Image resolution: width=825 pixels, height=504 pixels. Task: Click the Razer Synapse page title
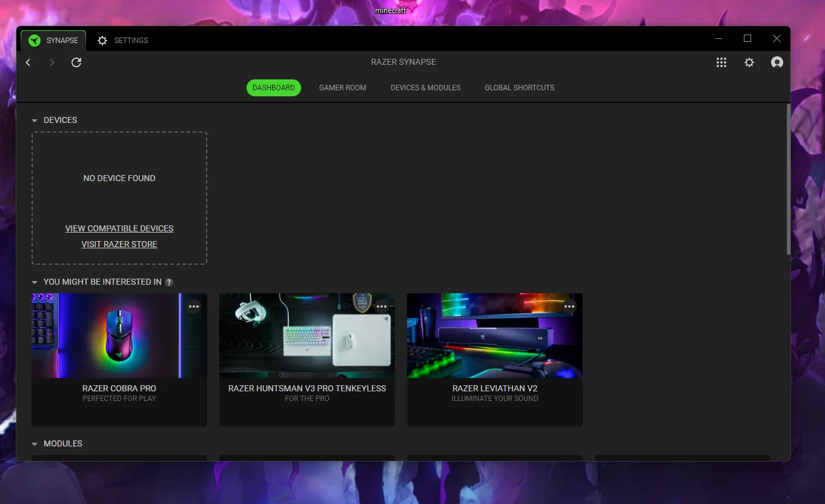tap(403, 62)
